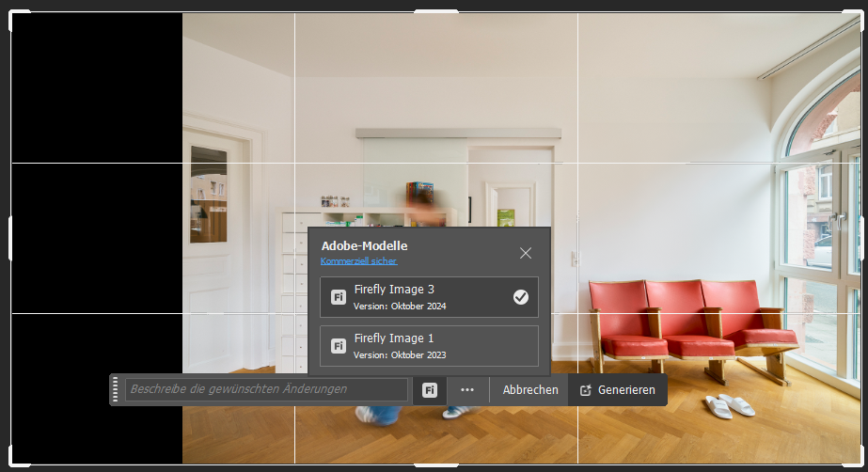Click the prompt field 'Beschreibe die gewünschten Änderungen'
Screen dimensions: 868x472
click(x=267, y=389)
